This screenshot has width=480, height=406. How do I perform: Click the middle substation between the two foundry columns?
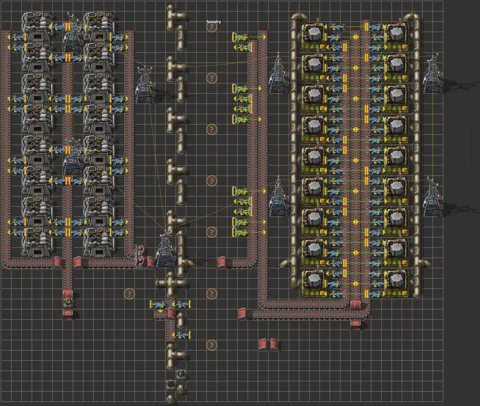pos(73,156)
